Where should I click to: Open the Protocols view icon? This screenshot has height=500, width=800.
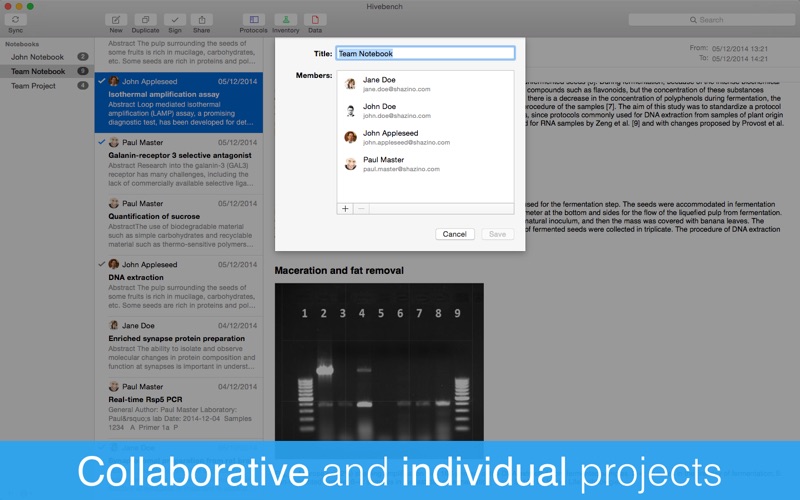[x=254, y=20]
